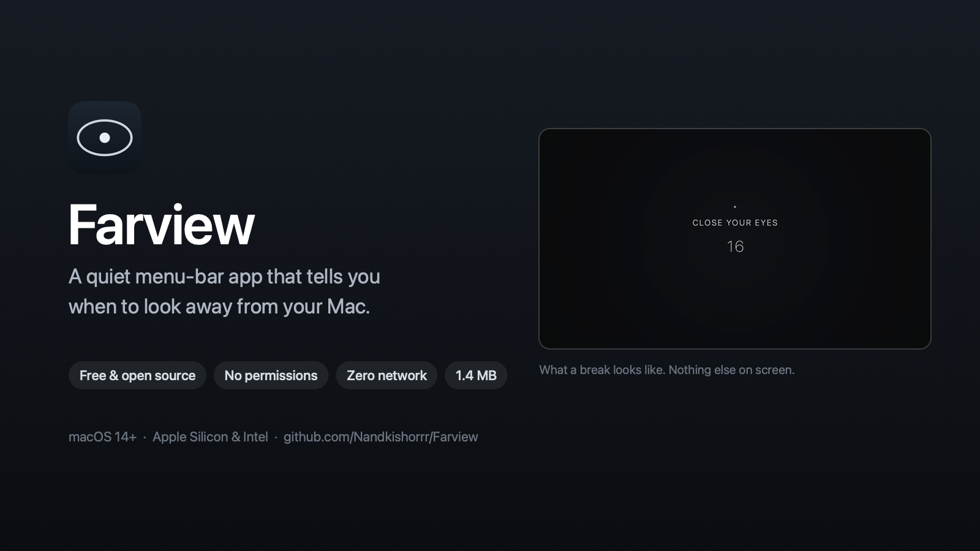Click the "No permissions" pill
Image resolution: width=980 pixels, height=551 pixels.
(x=271, y=375)
